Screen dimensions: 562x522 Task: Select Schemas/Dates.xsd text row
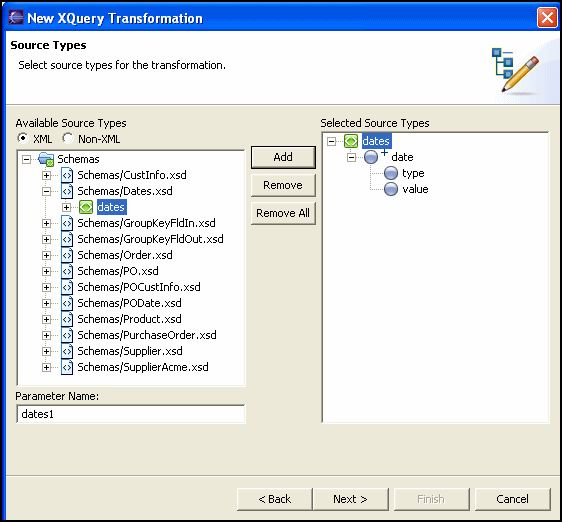click(125, 191)
